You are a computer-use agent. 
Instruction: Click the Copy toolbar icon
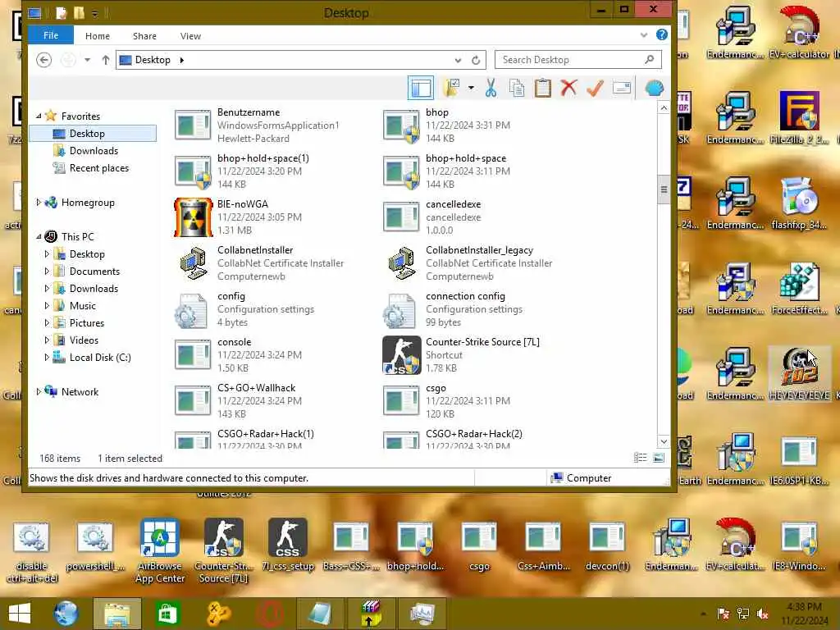(517, 88)
